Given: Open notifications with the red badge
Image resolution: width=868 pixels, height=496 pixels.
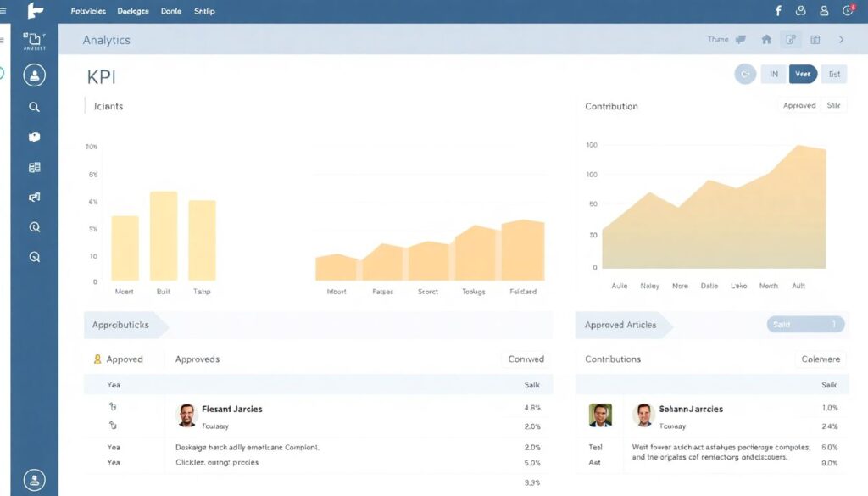Looking at the screenshot, I should point(848,11).
